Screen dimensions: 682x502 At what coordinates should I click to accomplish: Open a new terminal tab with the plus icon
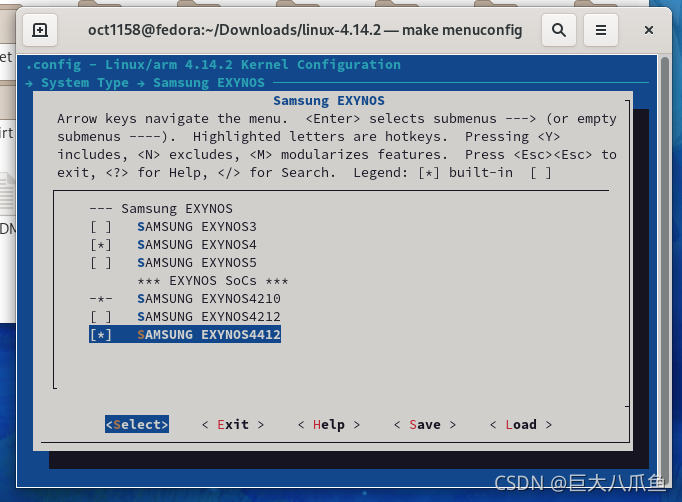40,30
